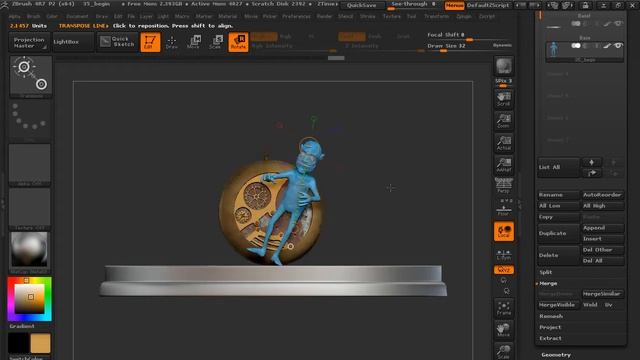Image resolution: width=640 pixels, height=360 pixels.
Task: Click Del Other button
Action: [x=602, y=250]
